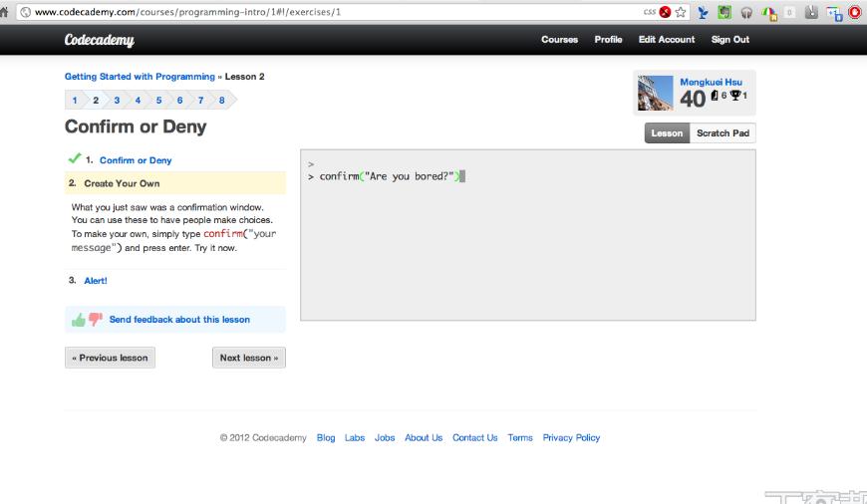
Task: Click inside the code console
Action: [528, 235]
